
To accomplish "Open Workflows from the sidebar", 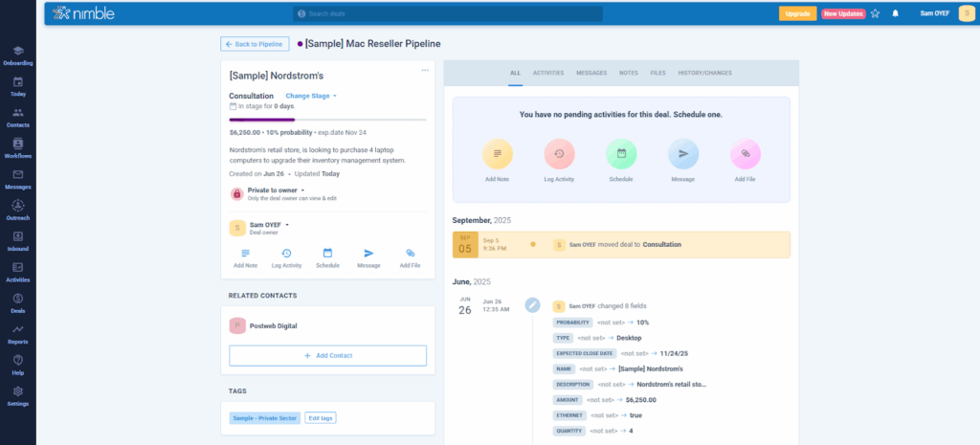I will 17,147.
